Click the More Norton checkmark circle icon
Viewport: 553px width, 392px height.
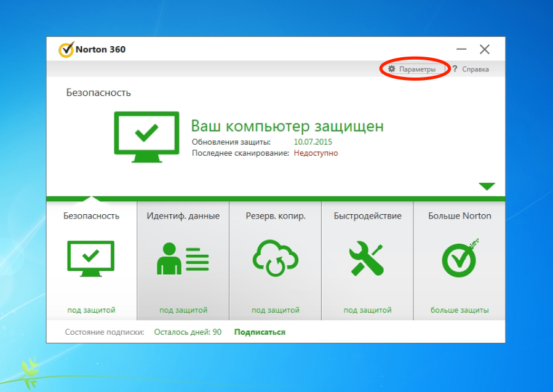pos(460,258)
